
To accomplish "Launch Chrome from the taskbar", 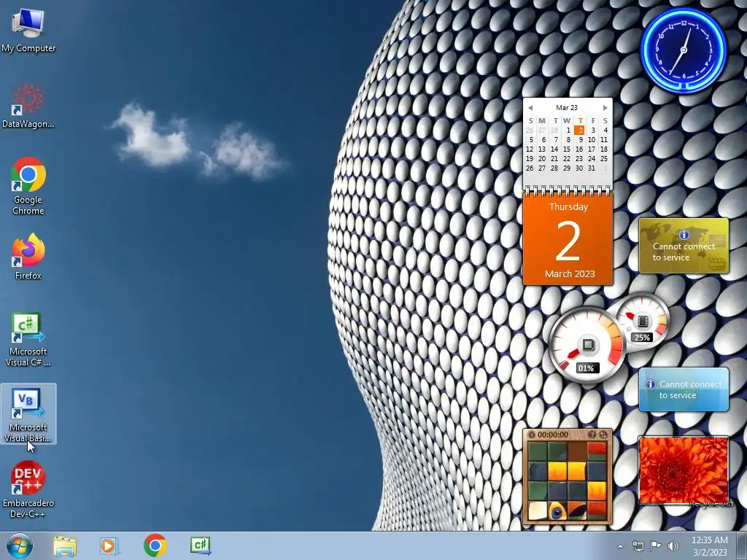I will (x=155, y=545).
